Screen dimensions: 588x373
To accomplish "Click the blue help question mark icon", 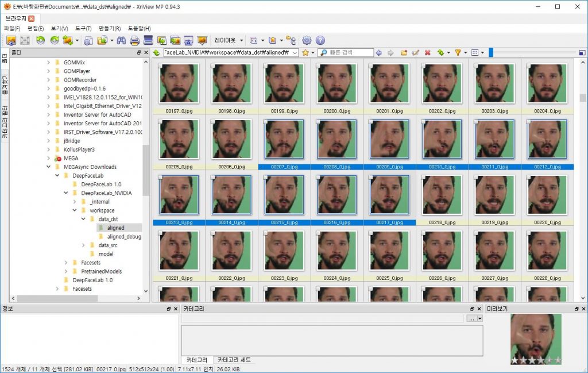I will tap(320, 40).
